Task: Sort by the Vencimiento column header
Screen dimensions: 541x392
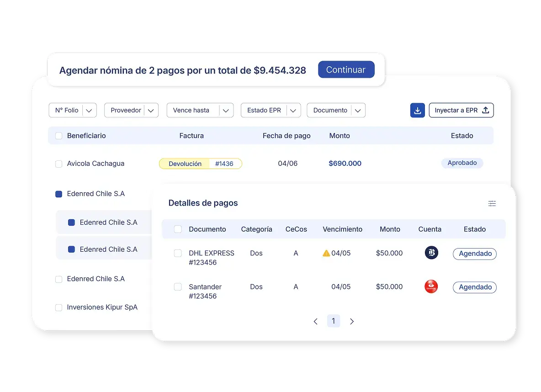Action: (x=342, y=229)
